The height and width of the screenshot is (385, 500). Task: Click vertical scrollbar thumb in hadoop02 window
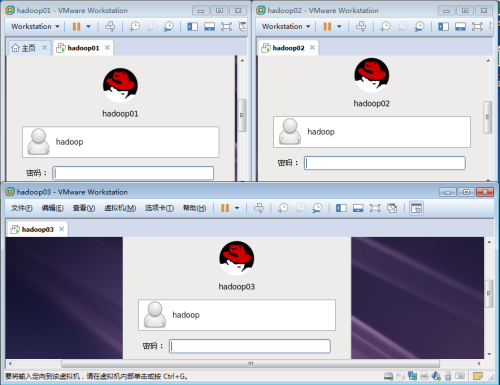click(x=488, y=117)
